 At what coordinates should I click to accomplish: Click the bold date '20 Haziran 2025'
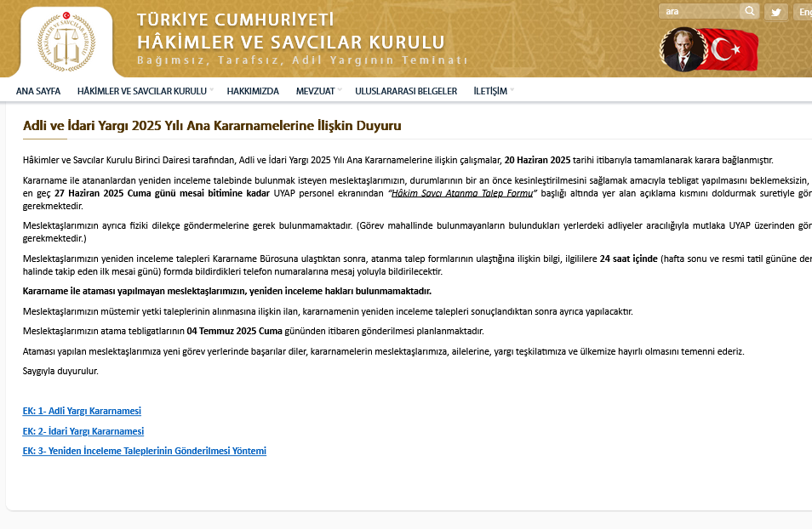[538, 161]
